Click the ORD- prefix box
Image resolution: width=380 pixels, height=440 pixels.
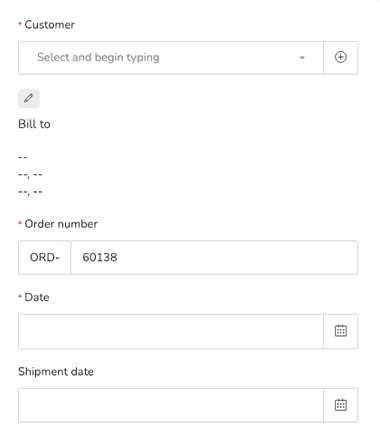44,257
